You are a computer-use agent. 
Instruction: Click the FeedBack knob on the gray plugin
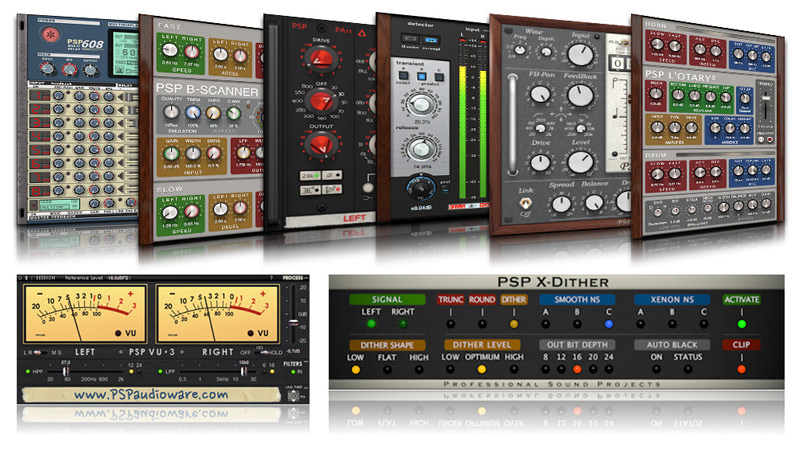581,95
